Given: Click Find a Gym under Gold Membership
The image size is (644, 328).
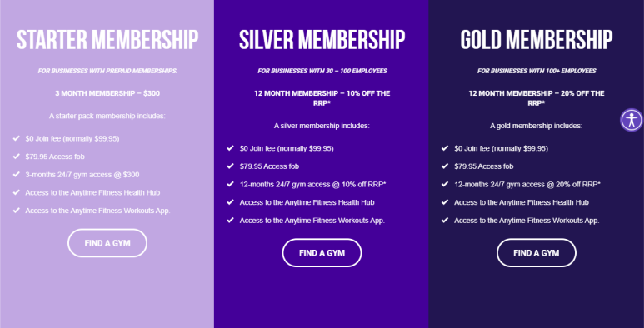Looking at the screenshot, I should point(536,253).
